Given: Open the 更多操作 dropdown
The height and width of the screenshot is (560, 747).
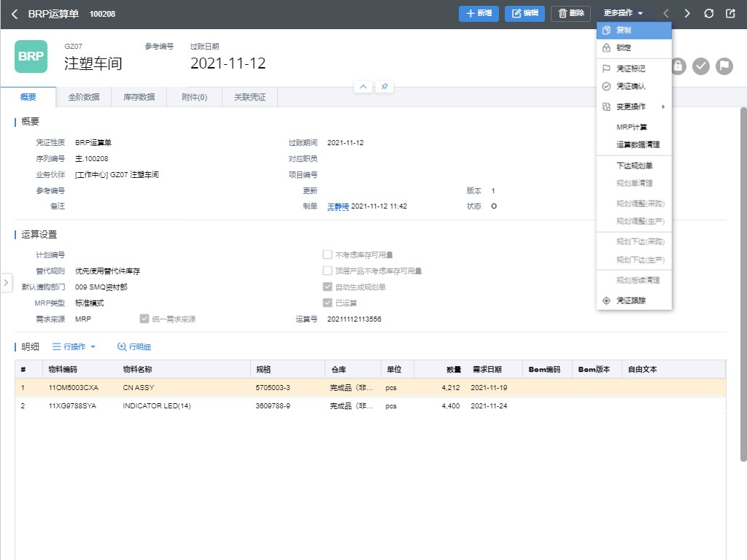Looking at the screenshot, I should [623, 13].
